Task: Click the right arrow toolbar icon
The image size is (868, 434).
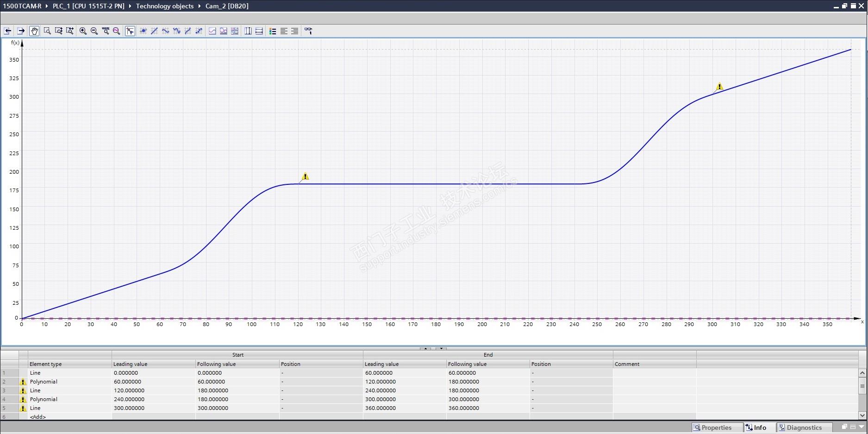Action: (21, 31)
